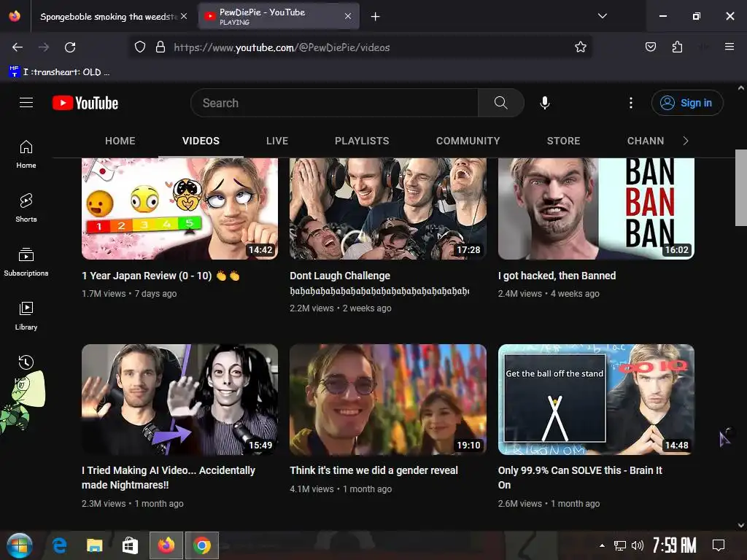
Task: Switch to Chrome in the taskbar
Action: [202, 545]
